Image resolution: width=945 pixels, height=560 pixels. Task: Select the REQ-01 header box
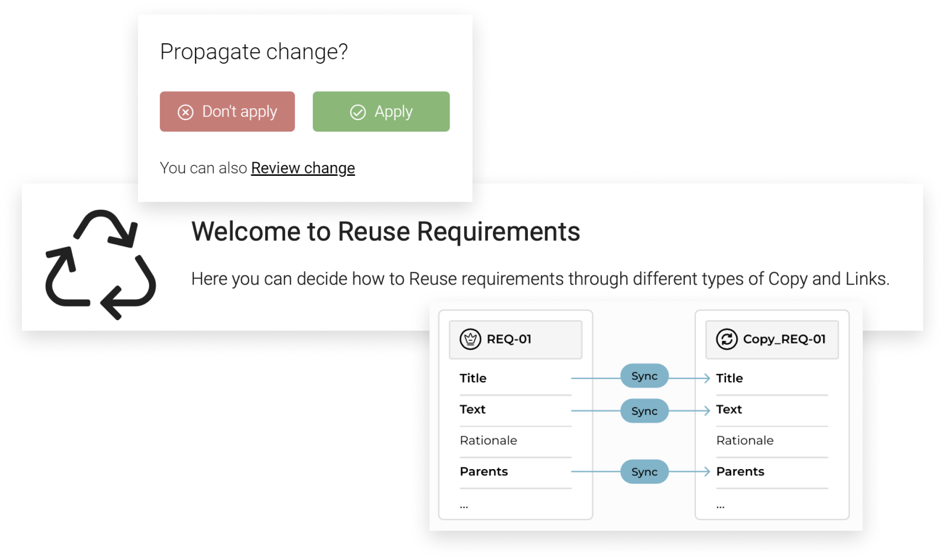515,339
